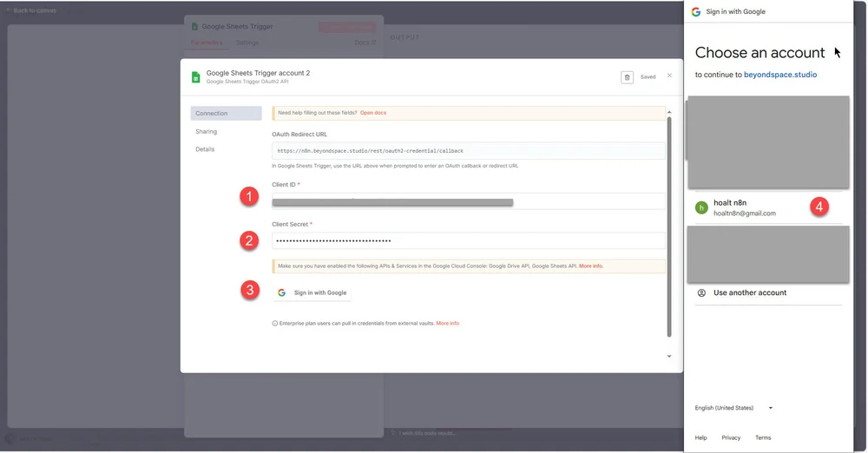The height and width of the screenshot is (453, 868).
Task: Open the English (United States) language dropdown
Action: [733, 408]
